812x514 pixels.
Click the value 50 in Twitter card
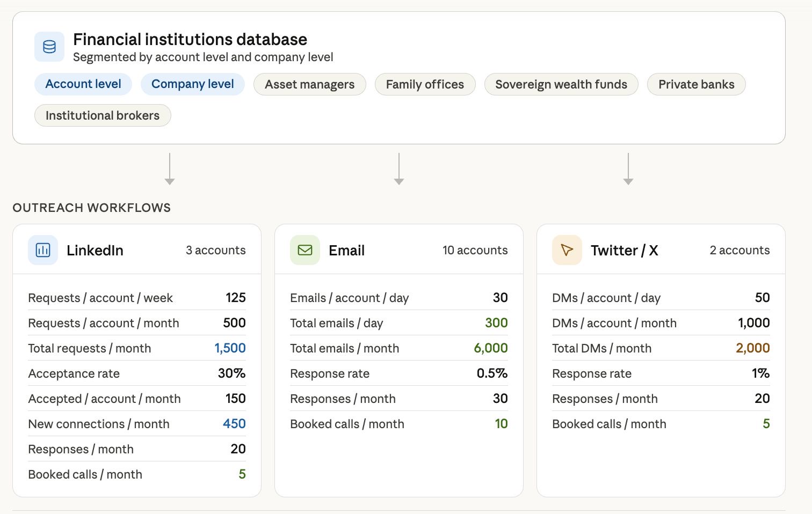pos(763,298)
